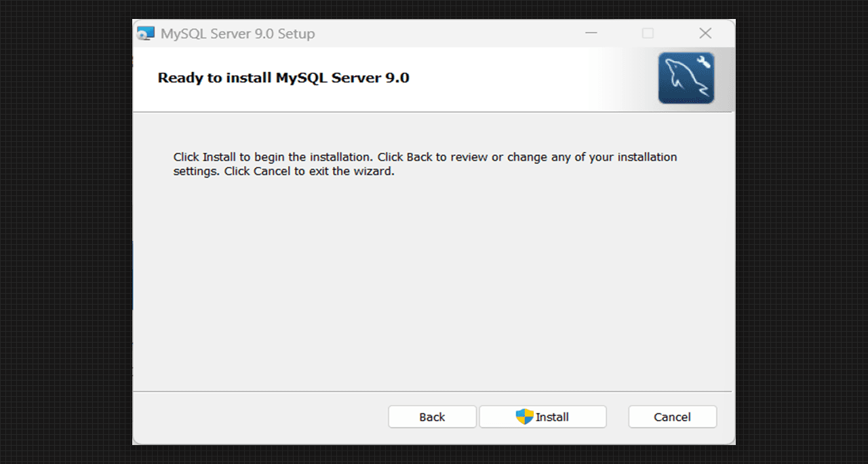868x464 pixels.
Task: Click the UAC shield icon on Install
Action: 524,417
